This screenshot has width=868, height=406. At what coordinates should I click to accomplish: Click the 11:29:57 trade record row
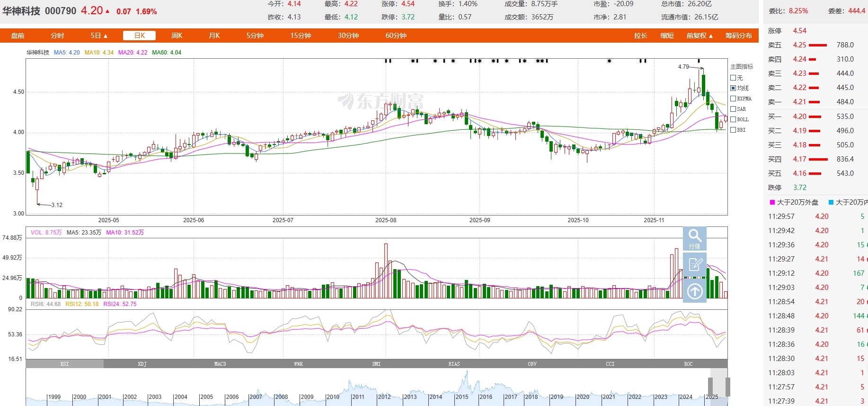[816, 217]
